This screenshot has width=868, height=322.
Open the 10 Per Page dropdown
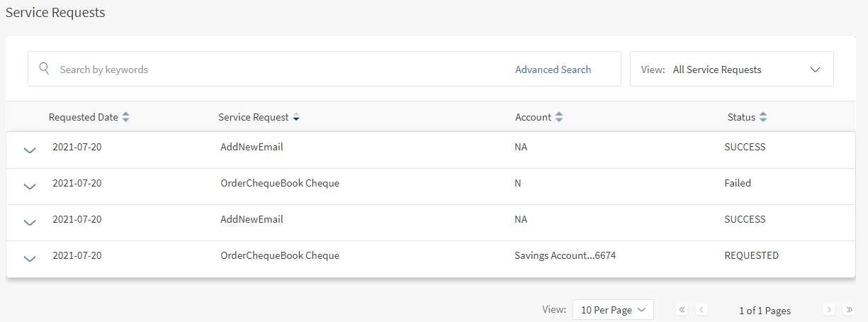(x=612, y=310)
